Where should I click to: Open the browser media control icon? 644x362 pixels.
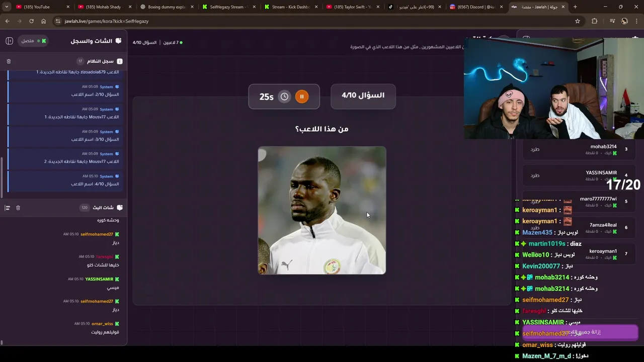(x=612, y=21)
